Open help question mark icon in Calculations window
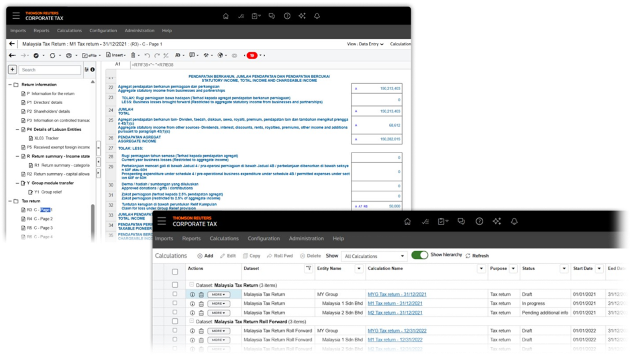 click(x=479, y=222)
